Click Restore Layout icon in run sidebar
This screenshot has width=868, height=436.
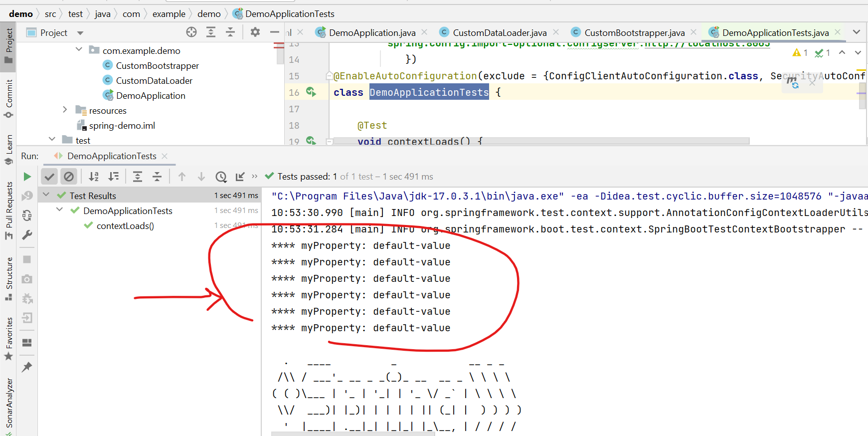tap(27, 343)
